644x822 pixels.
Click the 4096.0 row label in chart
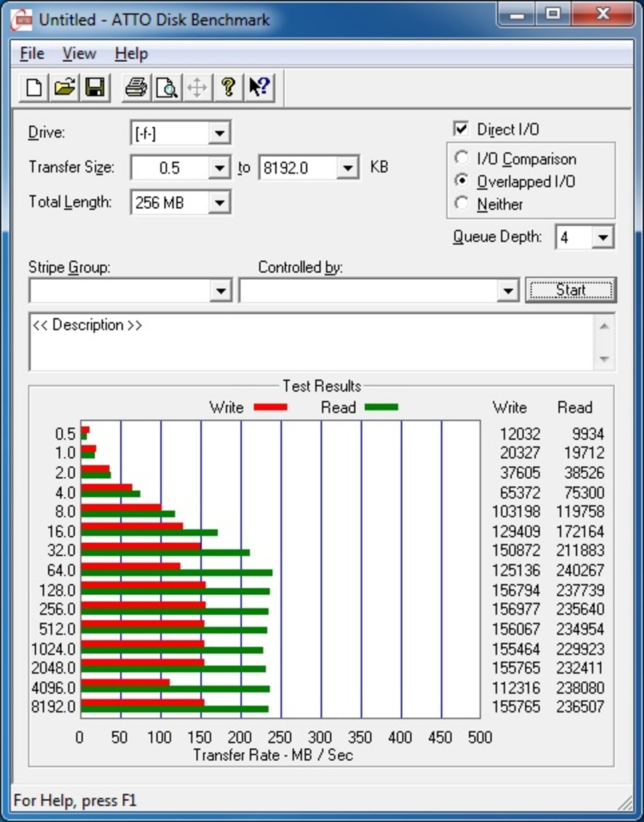pyautogui.click(x=53, y=687)
